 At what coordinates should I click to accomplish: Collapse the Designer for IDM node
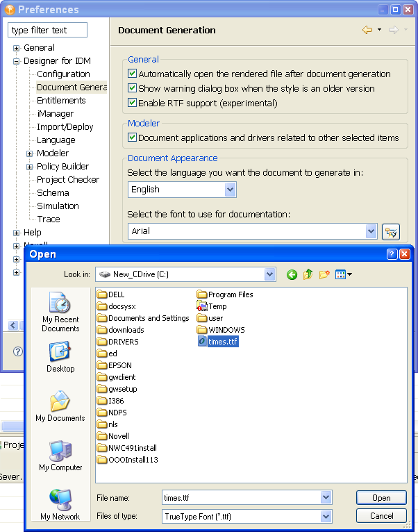coord(16,61)
